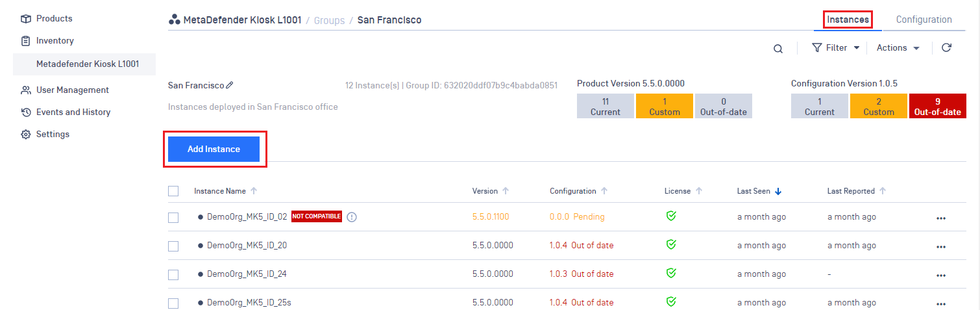Click 'Instances deployed in San Francisco office' description
This screenshot has height=310, width=980.
[x=253, y=107]
